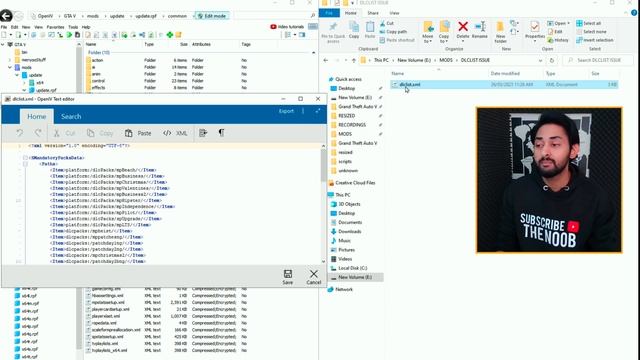This screenshot has height=360, width=640.
Task: Click Cut in the Text editor toolbar
Action: coord(64,133)
